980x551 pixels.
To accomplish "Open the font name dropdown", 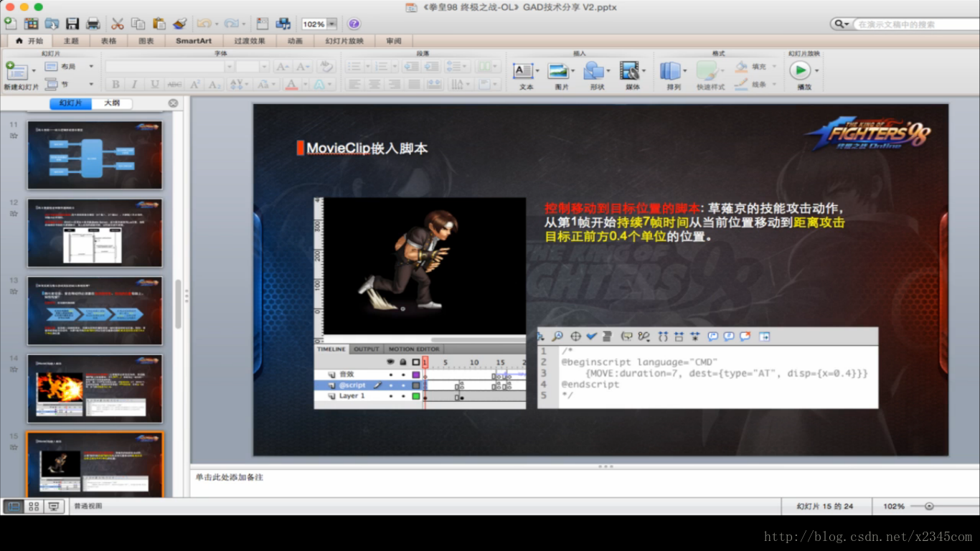I will click(x=230, y=67).
